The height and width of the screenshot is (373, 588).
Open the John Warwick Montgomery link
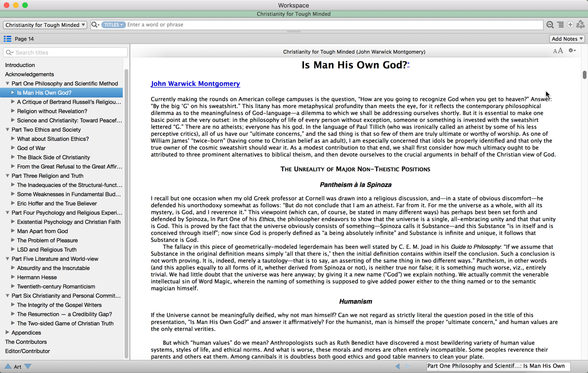(195, 84)
